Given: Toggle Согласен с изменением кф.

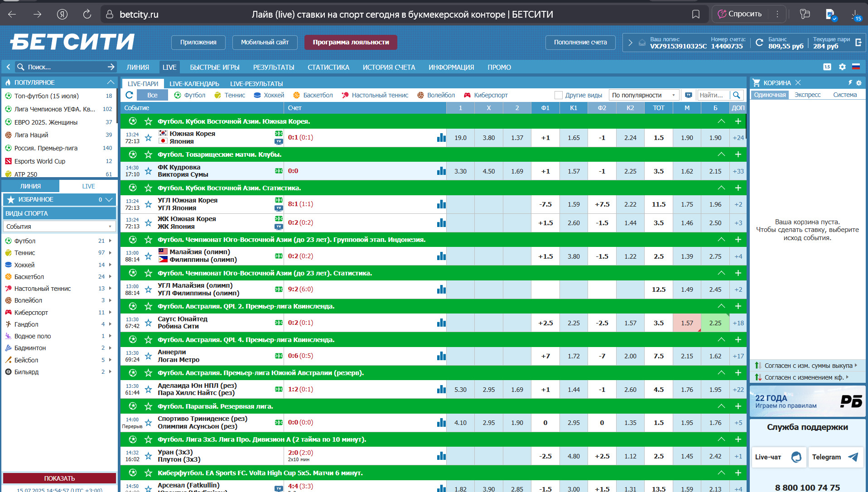Looking at the screenshot, I should [801, 377].
